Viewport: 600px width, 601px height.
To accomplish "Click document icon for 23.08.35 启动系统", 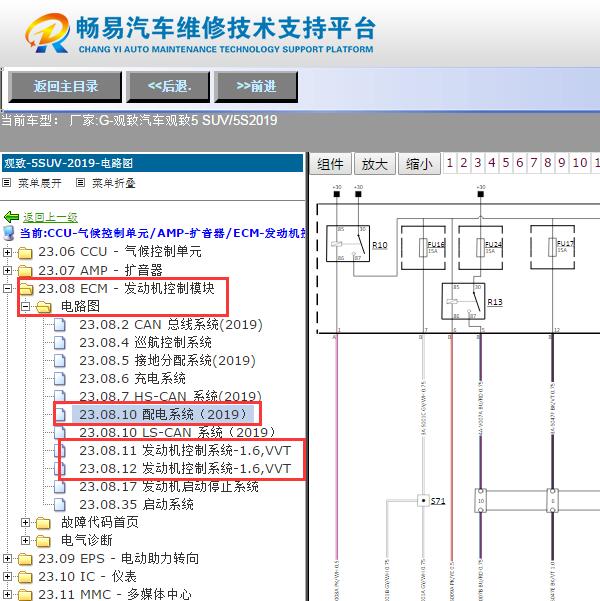I will (x=60, y=505).
